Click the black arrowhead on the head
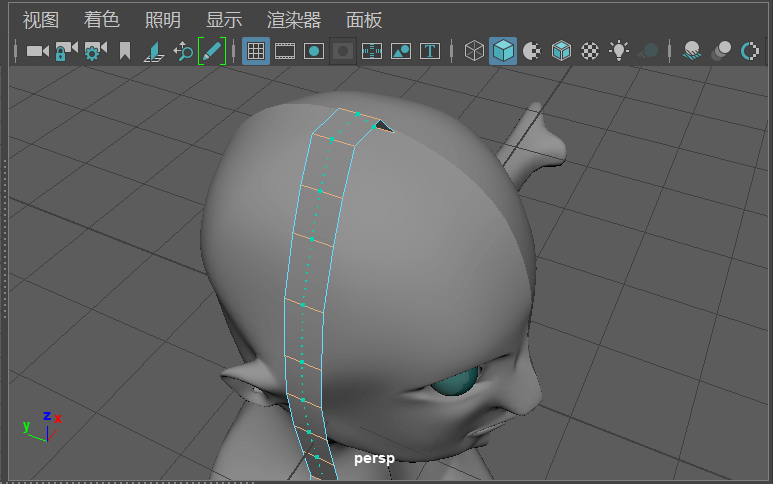Image resolution: width=773 pixels, height=484 pixels. 384,126
